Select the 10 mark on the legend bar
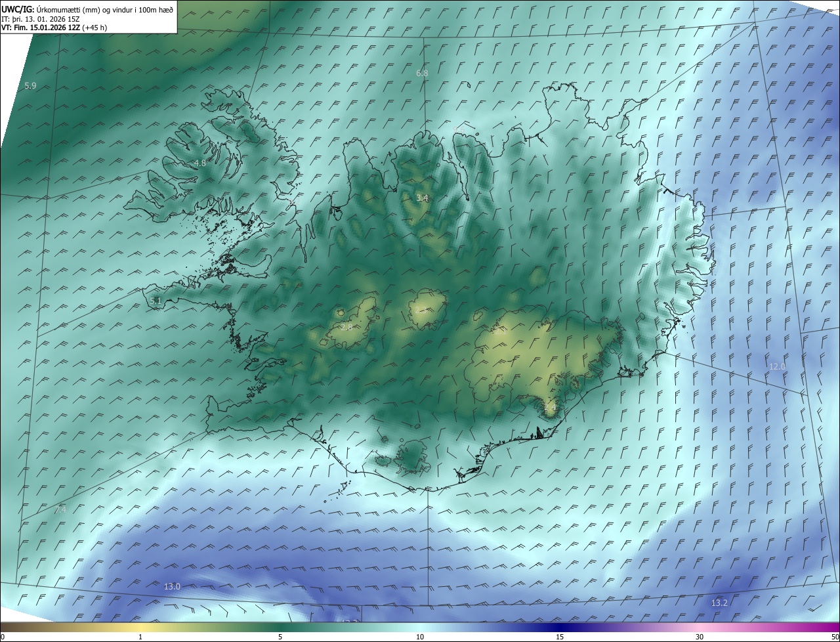The image size is (840, 642). (x=420, y=637)
